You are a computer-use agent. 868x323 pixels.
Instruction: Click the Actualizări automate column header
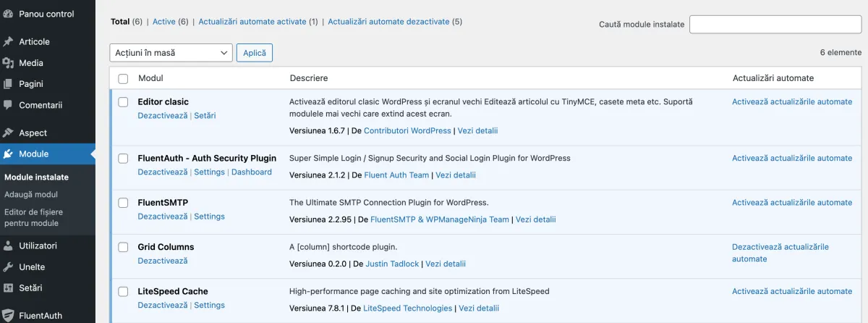(x=773, y=78)
